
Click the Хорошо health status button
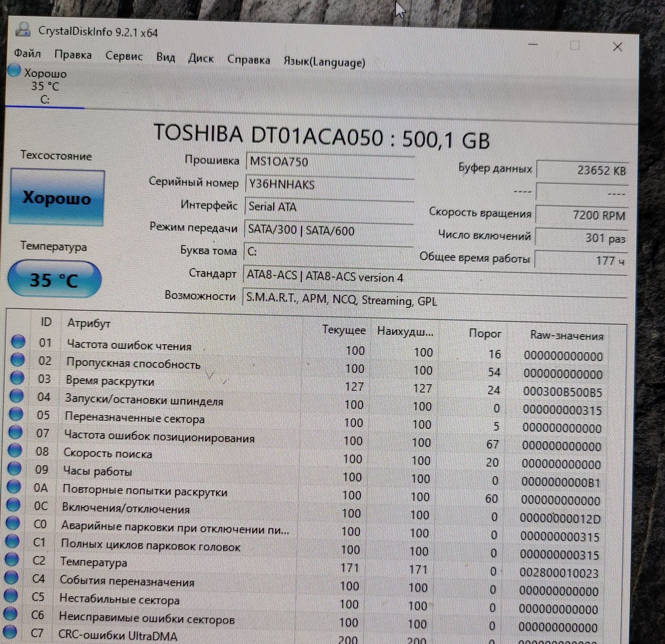click(57, 197)
